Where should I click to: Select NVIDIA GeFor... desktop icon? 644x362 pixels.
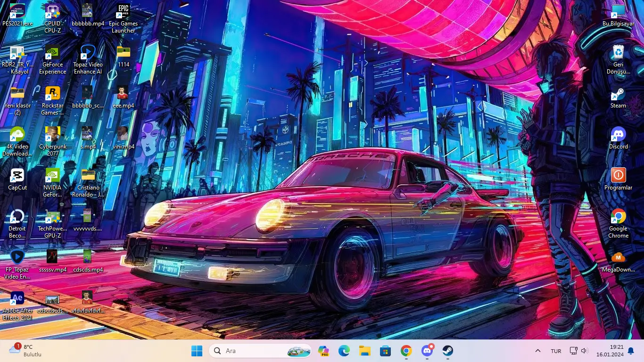[52, 182]
